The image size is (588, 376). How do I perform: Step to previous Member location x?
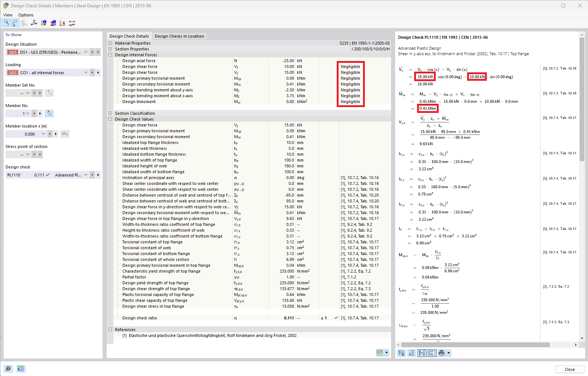[50, 134]
